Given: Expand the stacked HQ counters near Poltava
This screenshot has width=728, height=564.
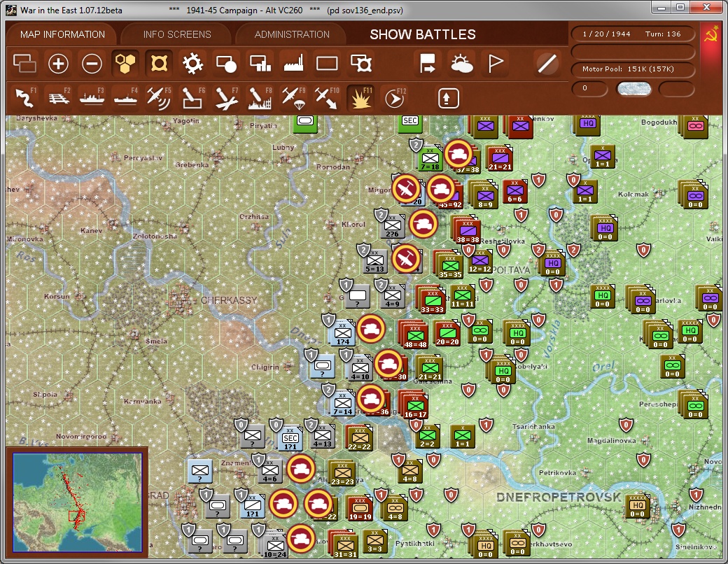Looking at the screenshot, I should click(x=553, y=262).
